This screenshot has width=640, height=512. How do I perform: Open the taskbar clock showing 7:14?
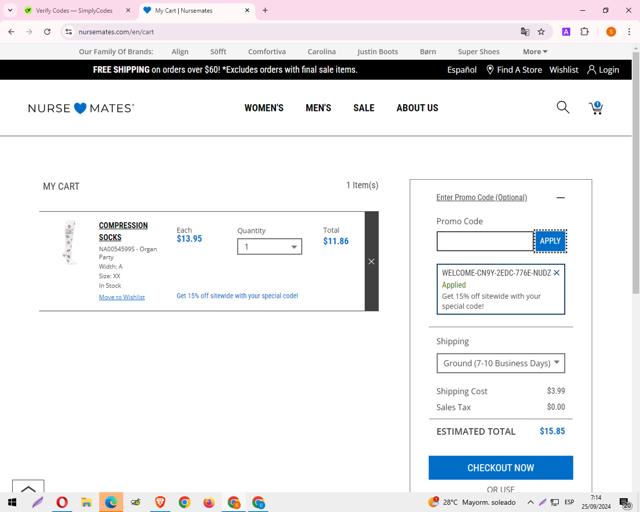click(596, 502)
